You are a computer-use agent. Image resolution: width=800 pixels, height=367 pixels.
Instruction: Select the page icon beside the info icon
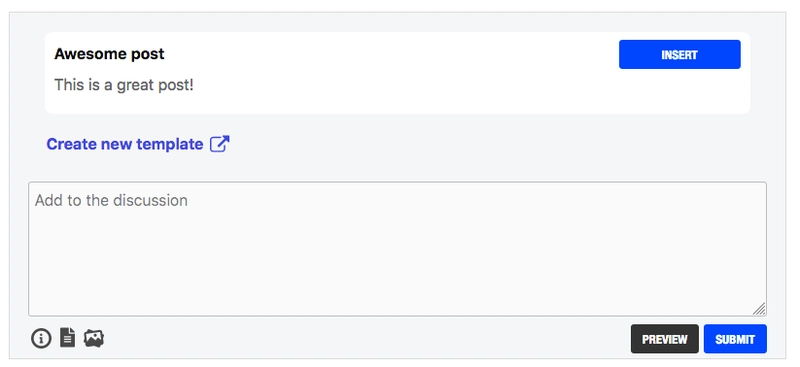(x=67, y=338)
